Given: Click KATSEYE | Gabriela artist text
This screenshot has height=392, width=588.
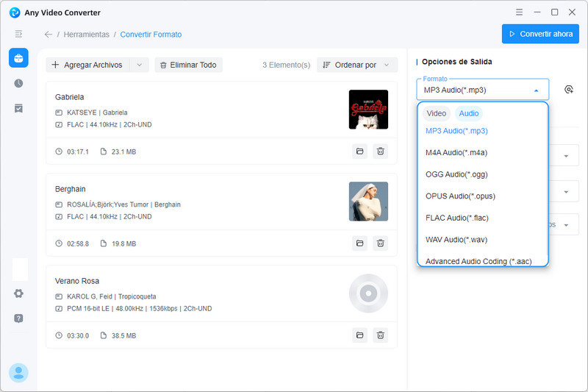Looking at the screenshot, I should coord(97,113).
